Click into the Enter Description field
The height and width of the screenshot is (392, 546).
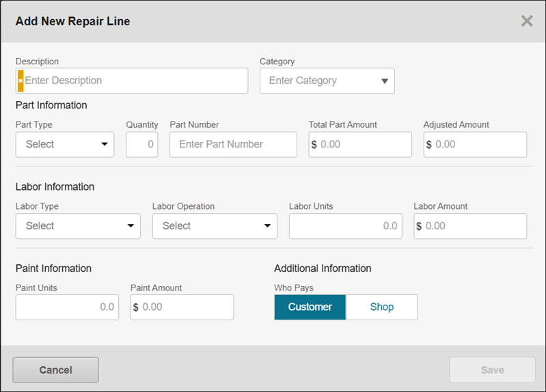tap(135, 81)
